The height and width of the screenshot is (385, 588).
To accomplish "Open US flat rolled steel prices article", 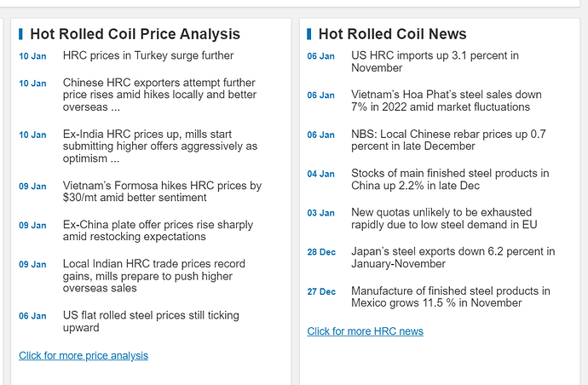I will point(151,321).
